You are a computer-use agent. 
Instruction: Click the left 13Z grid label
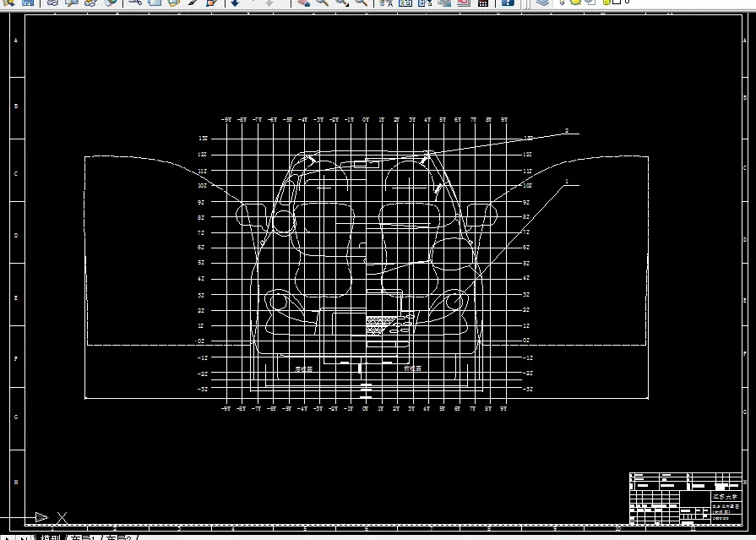click(x=203, y=139)
